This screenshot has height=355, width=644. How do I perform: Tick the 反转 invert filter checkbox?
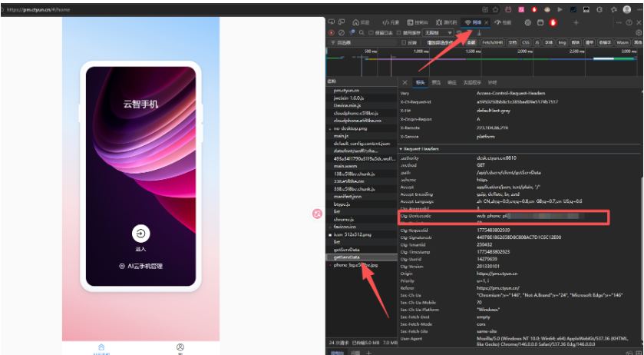click(404, 42)
